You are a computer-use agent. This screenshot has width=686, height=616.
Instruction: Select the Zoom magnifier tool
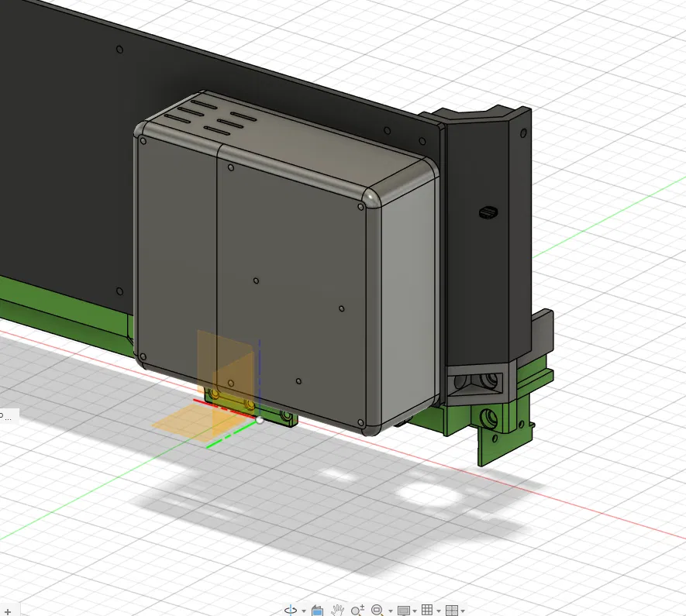pyautogui.click(x=357, y=611)
